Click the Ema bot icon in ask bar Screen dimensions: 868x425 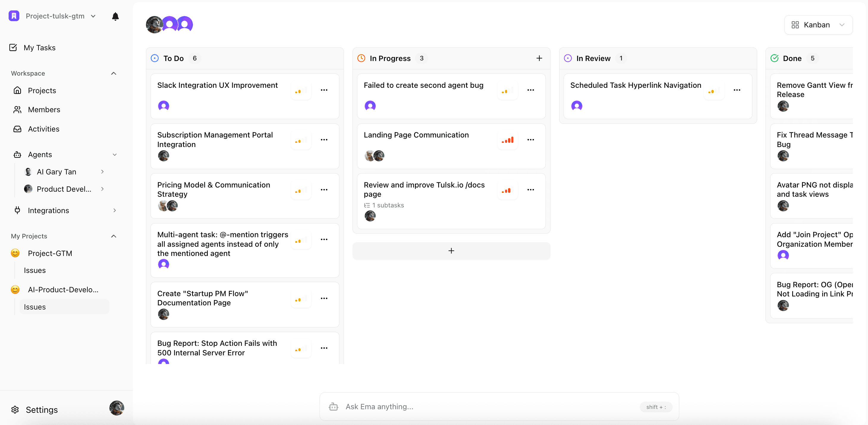(333, 407)
